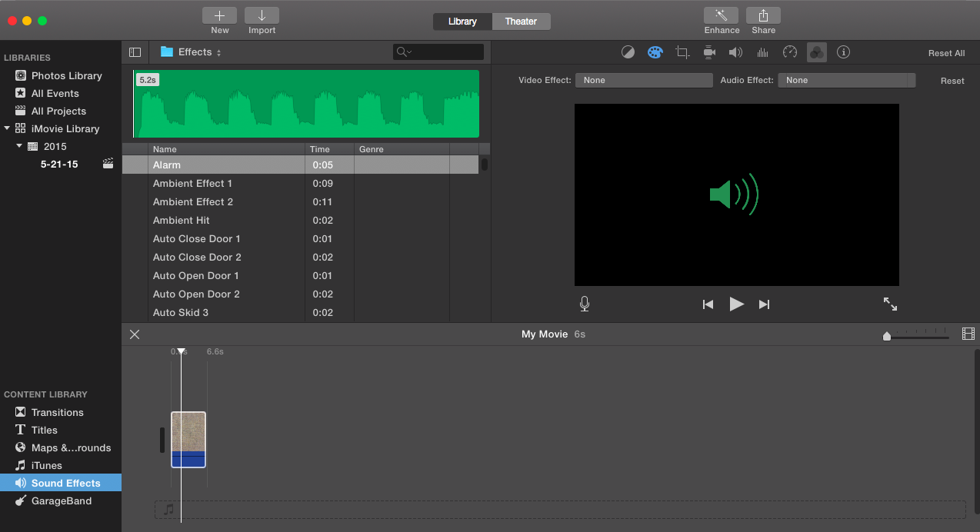The width and height of the screenshot is (980, 532).
Task: Collapse the iMovie Library tree item
Action: point(8,128)
